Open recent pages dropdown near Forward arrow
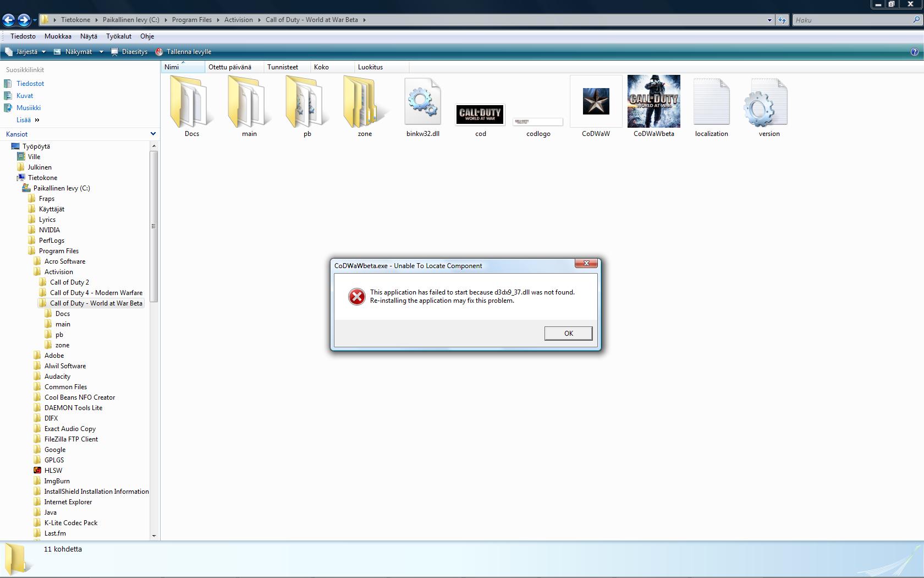 coord(35,20)
